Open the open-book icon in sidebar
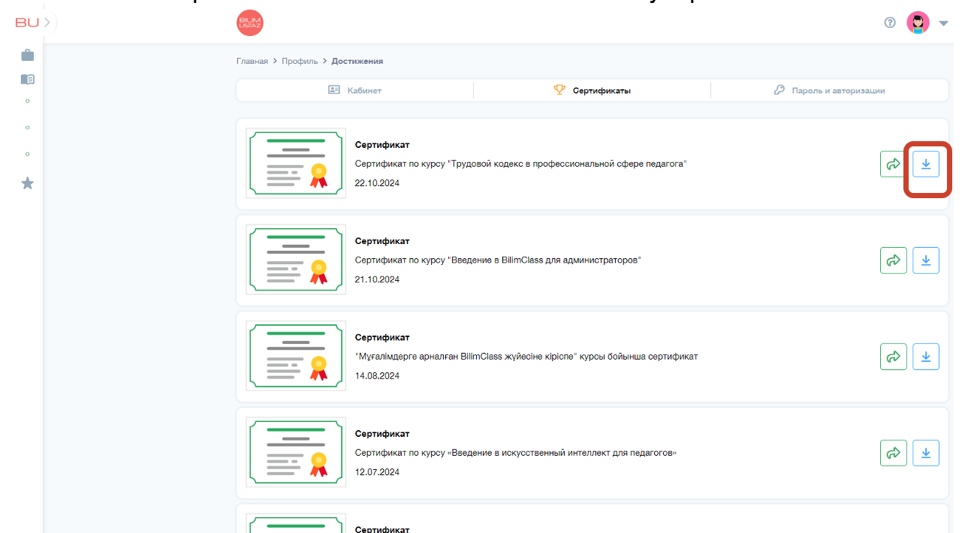 tap(28, 79)
